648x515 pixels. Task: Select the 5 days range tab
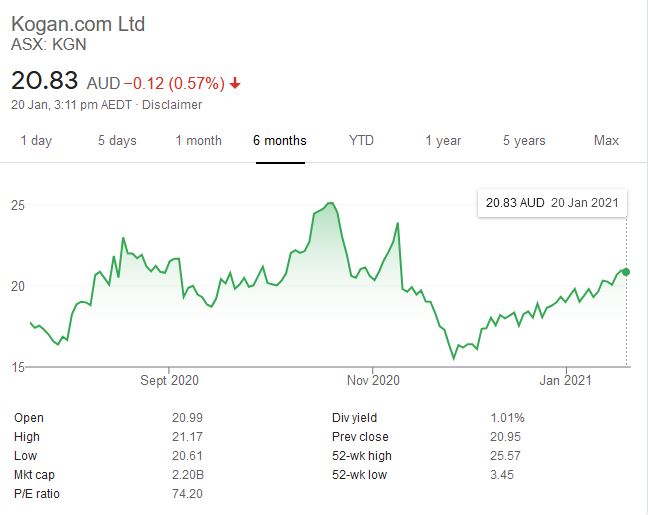(117, 140)
